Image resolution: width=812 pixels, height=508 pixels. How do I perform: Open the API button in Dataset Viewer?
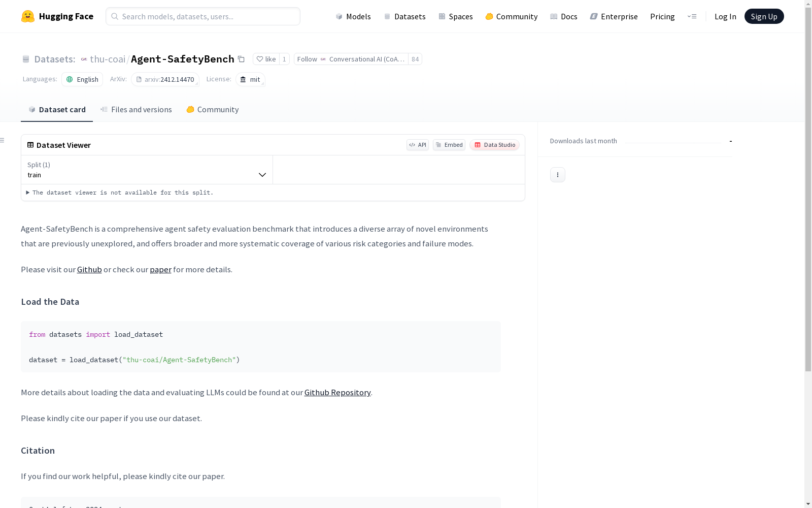tap(418, 145)
